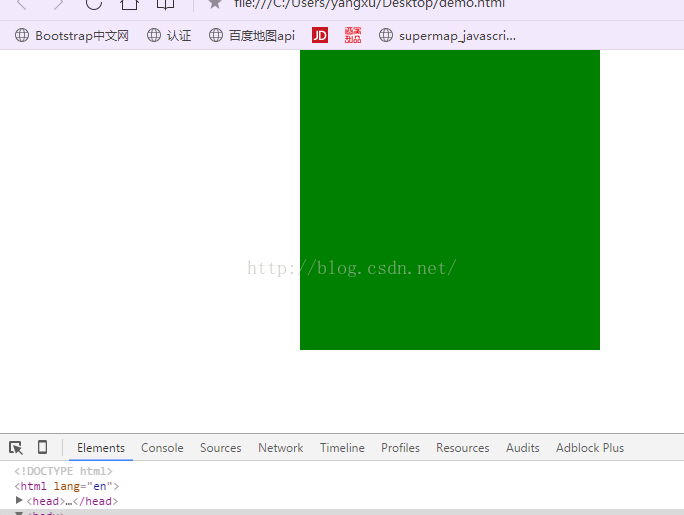Switch to the Elements tab
The width and height of the screenshot is (684, 515).
101,448
